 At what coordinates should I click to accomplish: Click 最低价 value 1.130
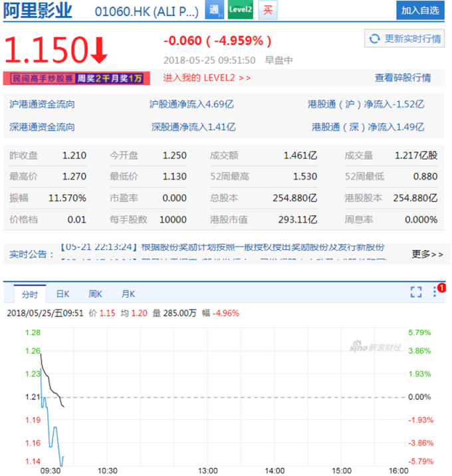point(175,176)
